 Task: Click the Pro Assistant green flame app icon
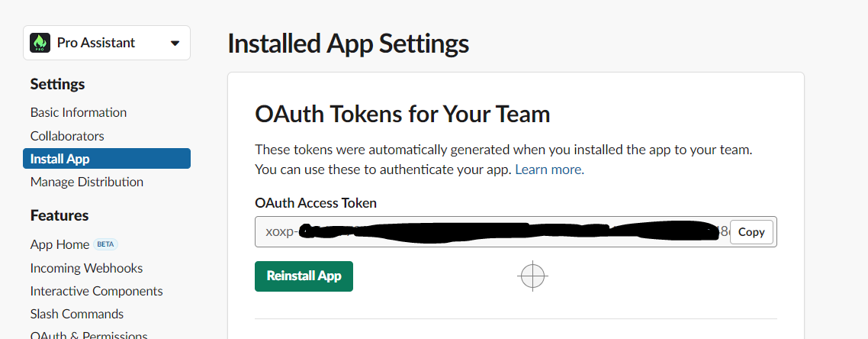click(x=40, y=43)
